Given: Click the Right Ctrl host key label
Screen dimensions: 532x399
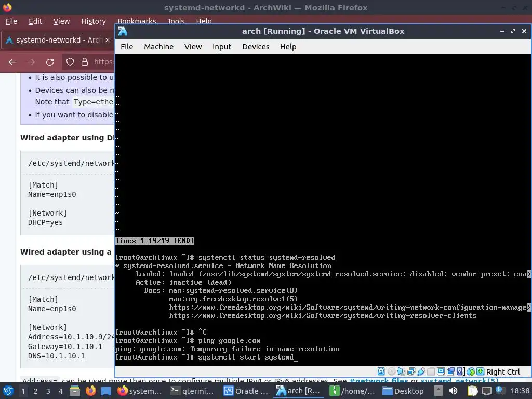Looking at the screenshot, I should (503, 372).
